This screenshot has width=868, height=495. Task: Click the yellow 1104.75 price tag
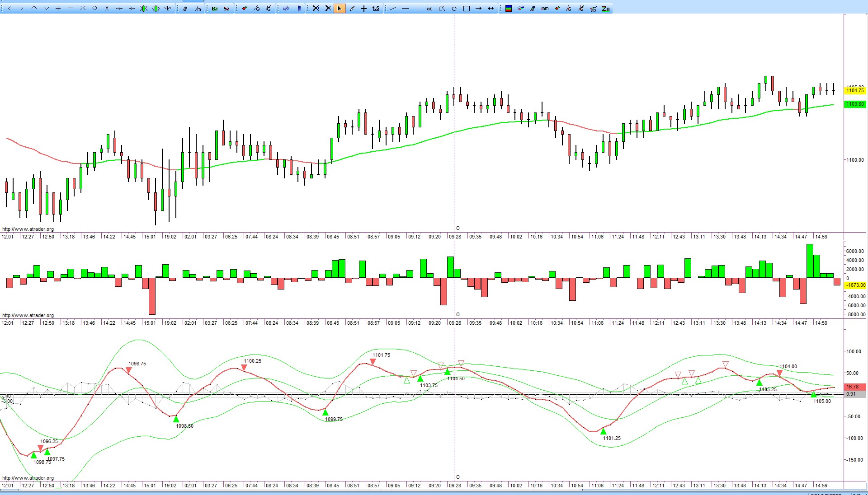coord(855,90)
